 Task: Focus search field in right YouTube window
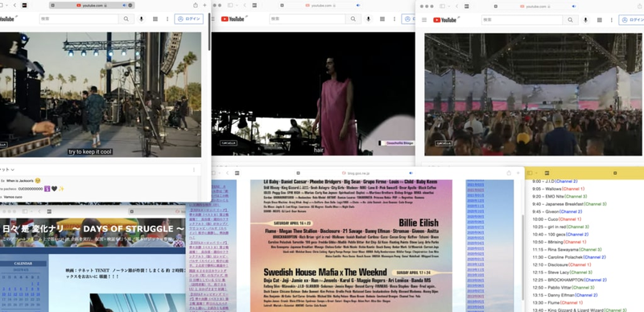522,19
